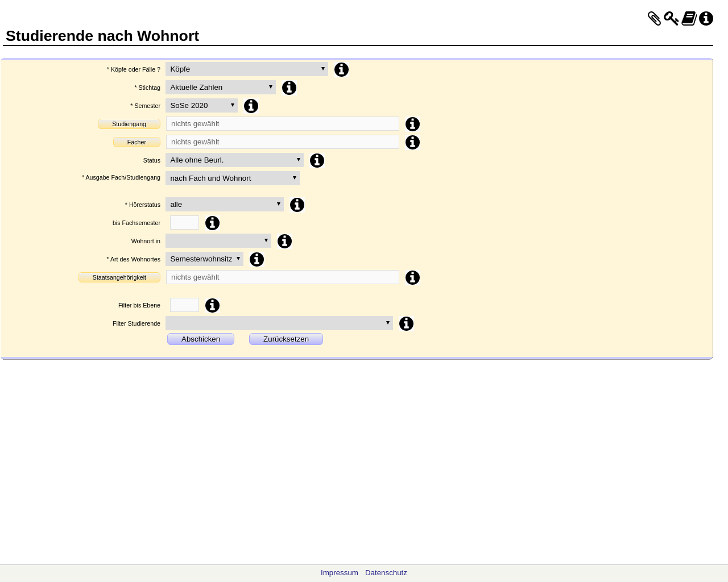Show info for Fächer field
This screenshot has width=728, height=582.
pos(412,142)
